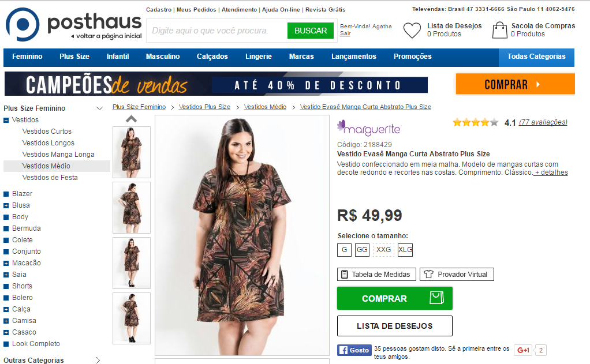The height and width of the screenshot is (364, 590).
Task: Open the 77 avaliações reviews link
Action: (x=543, y=122)
